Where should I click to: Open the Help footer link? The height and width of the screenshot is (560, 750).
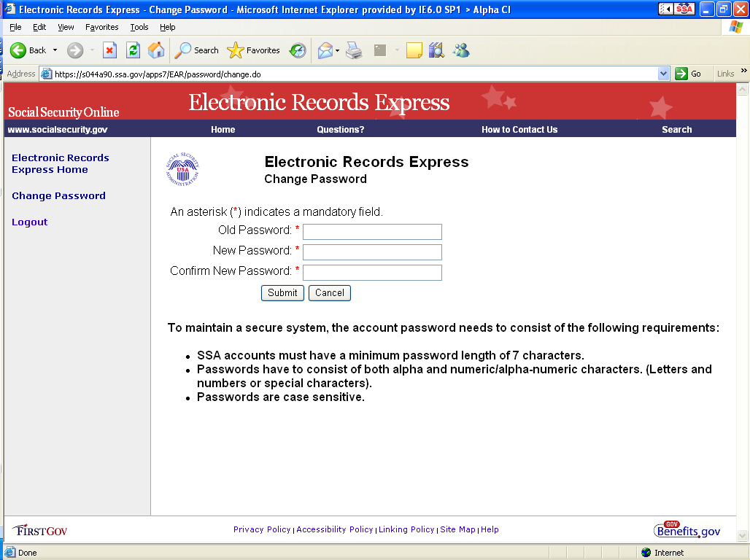tap(490, 529)
